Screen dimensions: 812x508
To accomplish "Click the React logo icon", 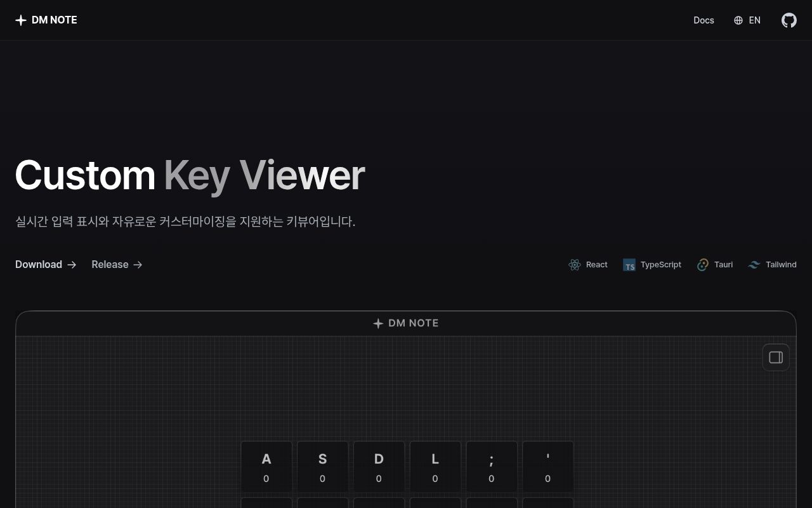I will click(x=575, y=265).
